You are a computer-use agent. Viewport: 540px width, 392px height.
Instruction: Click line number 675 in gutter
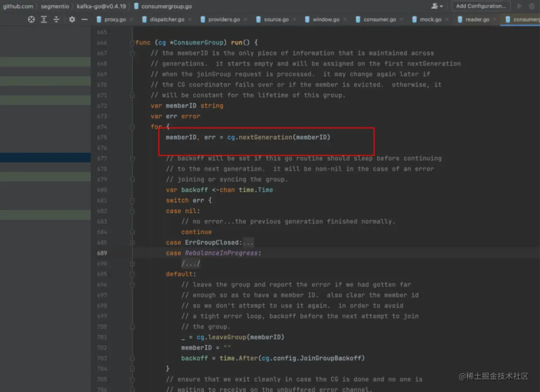(x=102, y=137)
